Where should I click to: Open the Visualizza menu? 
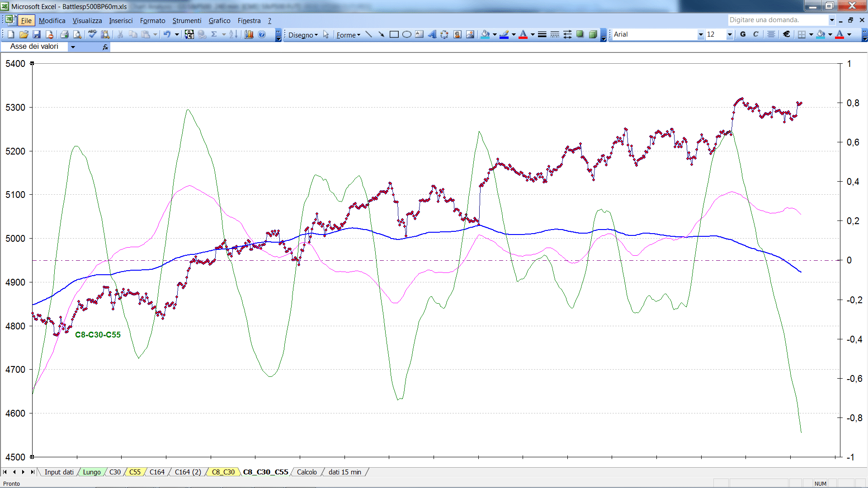87,21
